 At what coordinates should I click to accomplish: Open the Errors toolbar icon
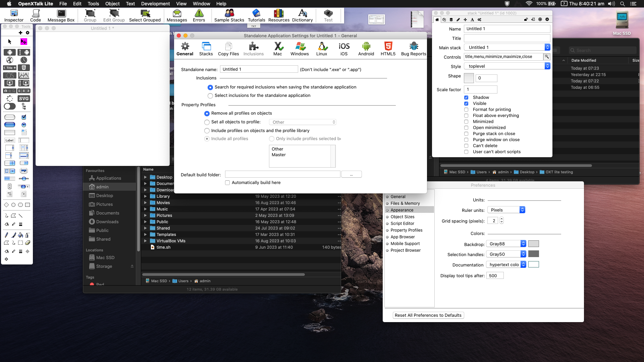(199, 15)
